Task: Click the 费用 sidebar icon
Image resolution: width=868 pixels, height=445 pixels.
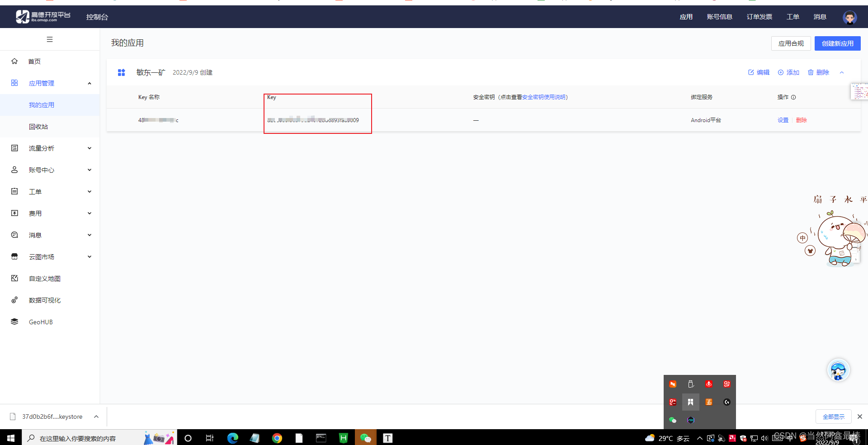Action: [14, 213]
